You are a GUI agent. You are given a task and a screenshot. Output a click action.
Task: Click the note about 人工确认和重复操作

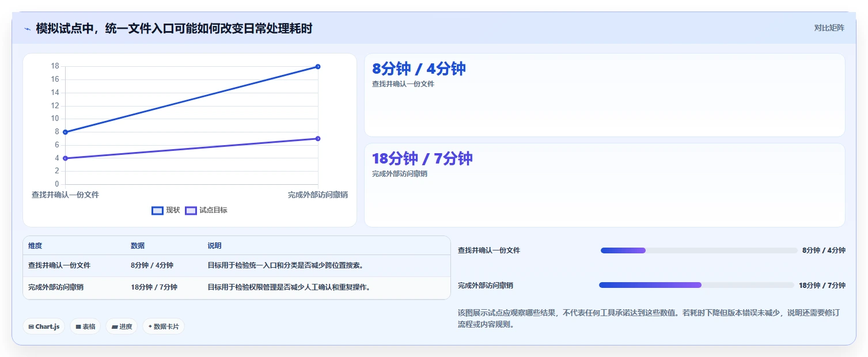pyautogui.click(x=289, y=287)
